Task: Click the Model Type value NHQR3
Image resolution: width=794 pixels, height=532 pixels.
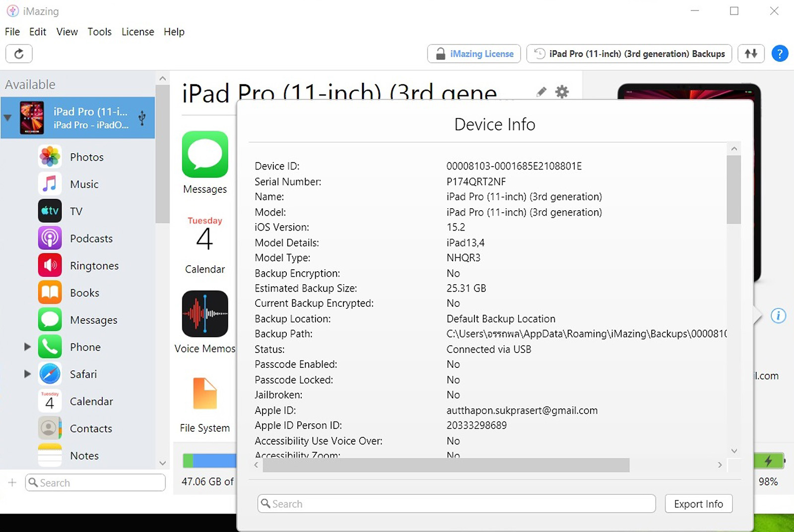Action: 463,258
